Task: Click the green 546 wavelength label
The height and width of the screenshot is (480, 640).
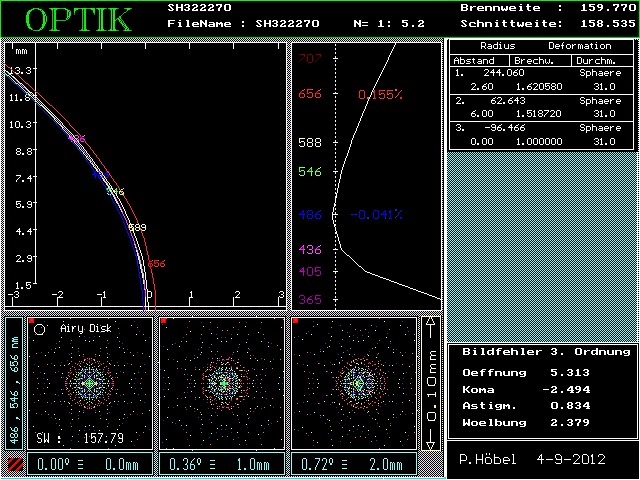Action: tap(310, 172)
